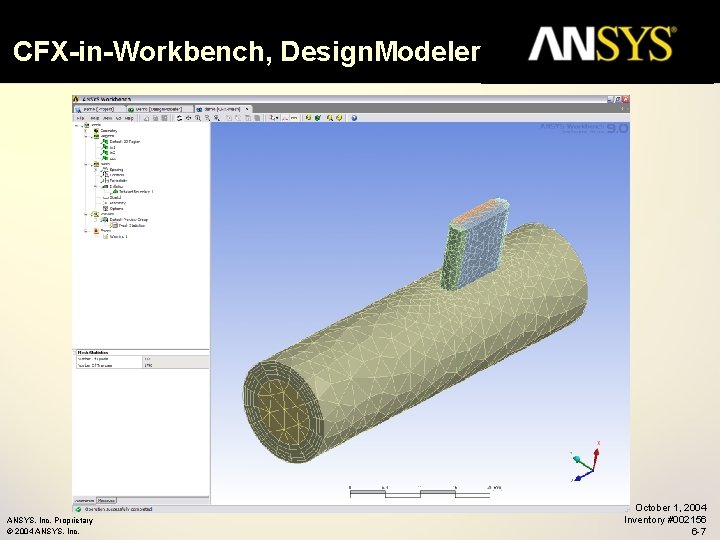Select the Errors tree node

click(106, 231)
